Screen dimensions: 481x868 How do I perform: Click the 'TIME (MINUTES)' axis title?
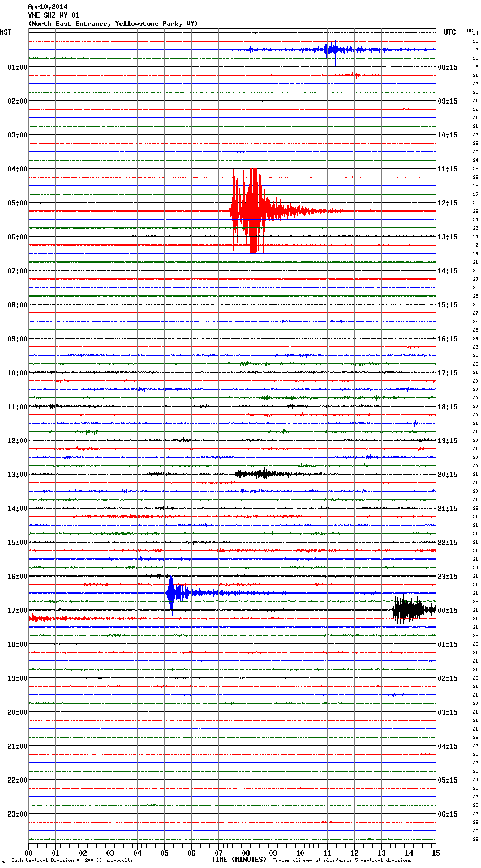point(239,860)
